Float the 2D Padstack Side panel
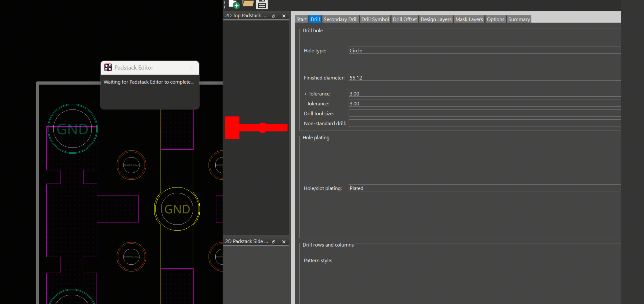 (x=274, y=242)
